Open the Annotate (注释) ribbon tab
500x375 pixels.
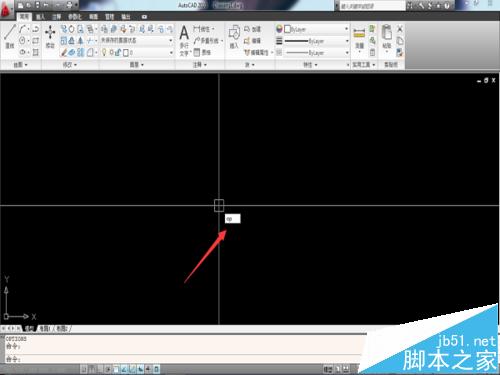point(56,17)
